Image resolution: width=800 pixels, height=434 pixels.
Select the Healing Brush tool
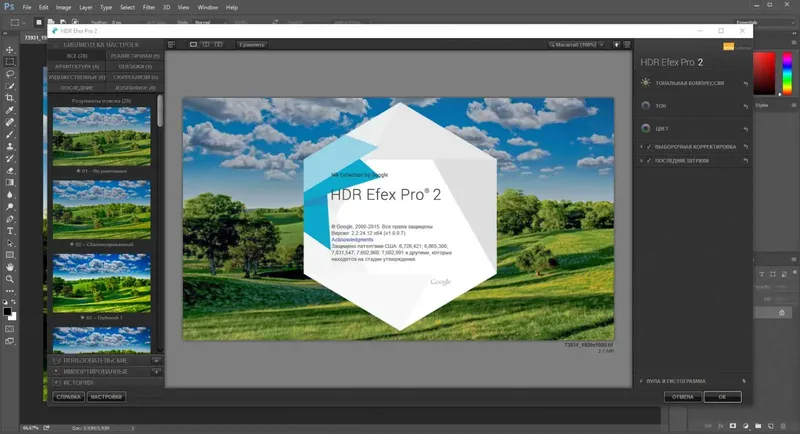pos(10,122)
